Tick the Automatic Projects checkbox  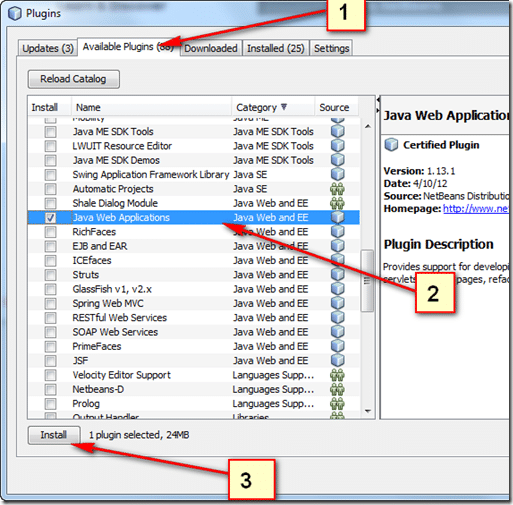(x=50, y=189)
